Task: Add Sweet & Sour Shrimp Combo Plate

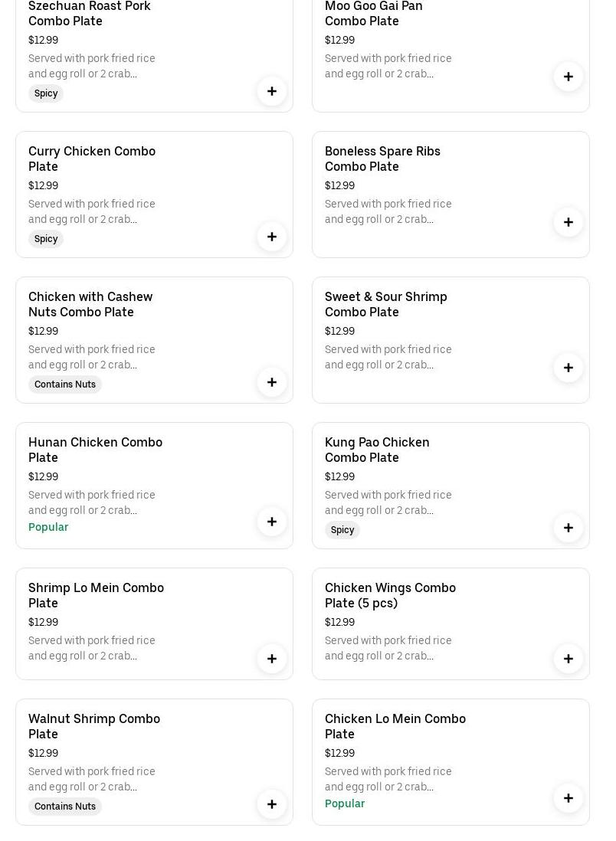Action: tap(568, 368)
